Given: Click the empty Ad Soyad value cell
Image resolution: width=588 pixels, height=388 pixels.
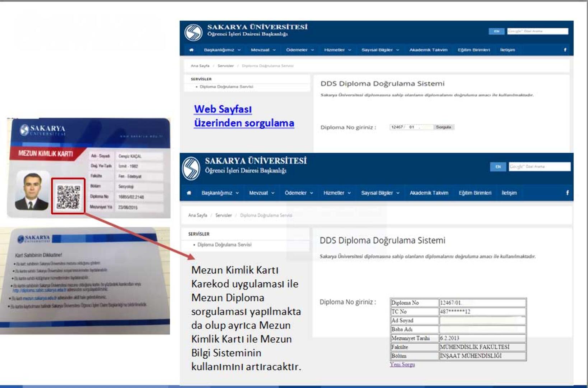Looking at the screenshot, I should [482, 320].
